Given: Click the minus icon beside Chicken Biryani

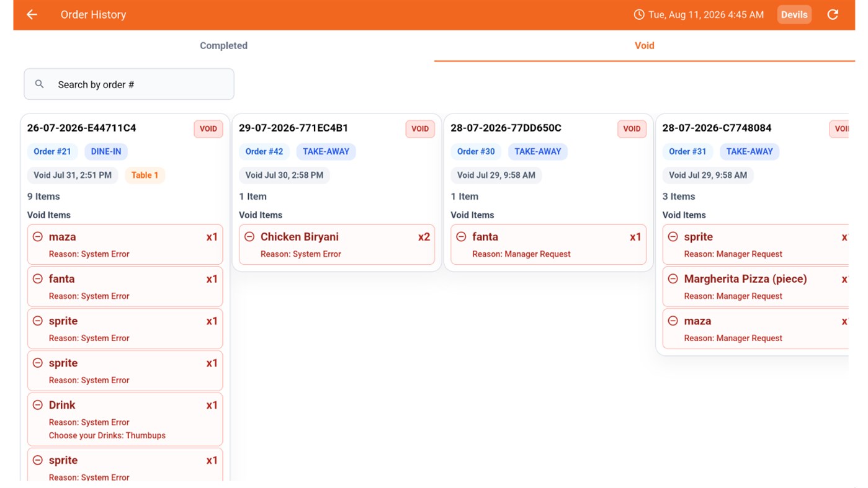Looking at the screenshot, I should pyautogui.click(x=249, y=237).
